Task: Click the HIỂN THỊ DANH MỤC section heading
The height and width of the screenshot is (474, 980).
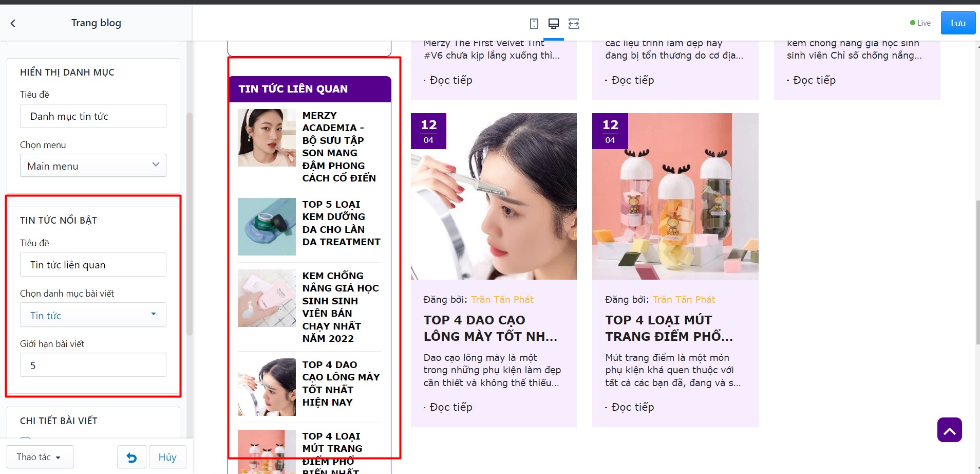Action: tap(67, 72)
